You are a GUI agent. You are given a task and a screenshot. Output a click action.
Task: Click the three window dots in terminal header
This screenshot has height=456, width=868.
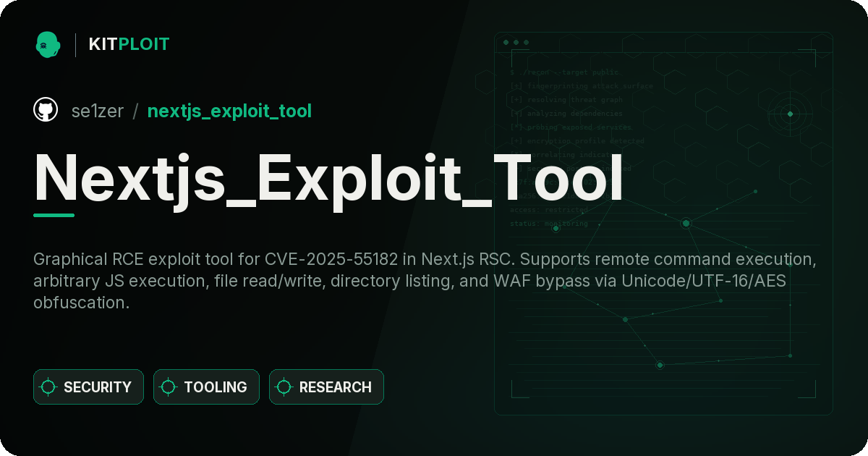[x=516, y=43]
